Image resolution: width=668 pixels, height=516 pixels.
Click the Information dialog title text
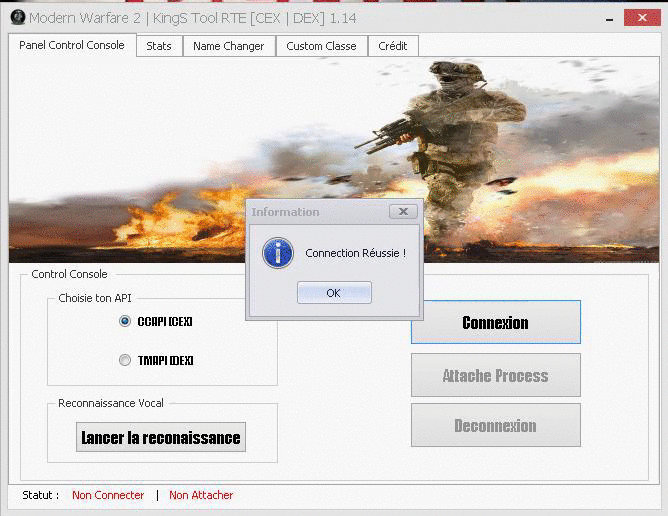[x=285, y=212]
